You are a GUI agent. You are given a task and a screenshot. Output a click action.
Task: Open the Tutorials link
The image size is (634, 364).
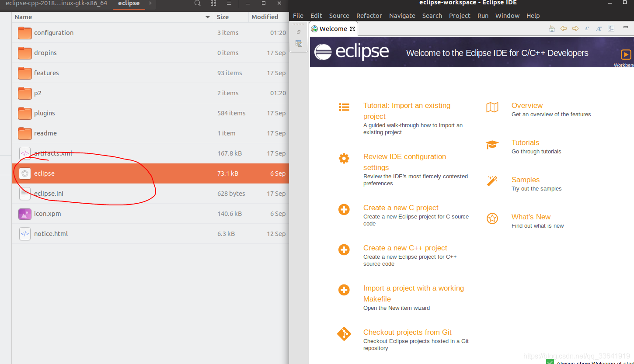[x=525, y=142]
